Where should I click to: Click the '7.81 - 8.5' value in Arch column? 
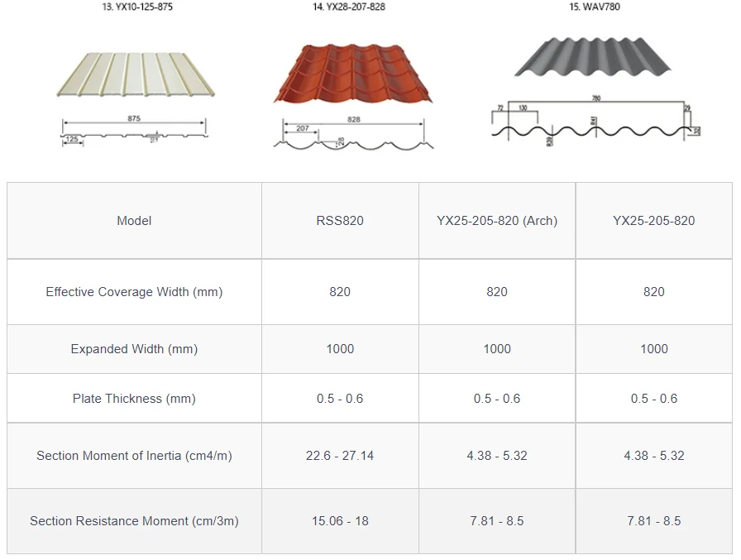point(497,521)
